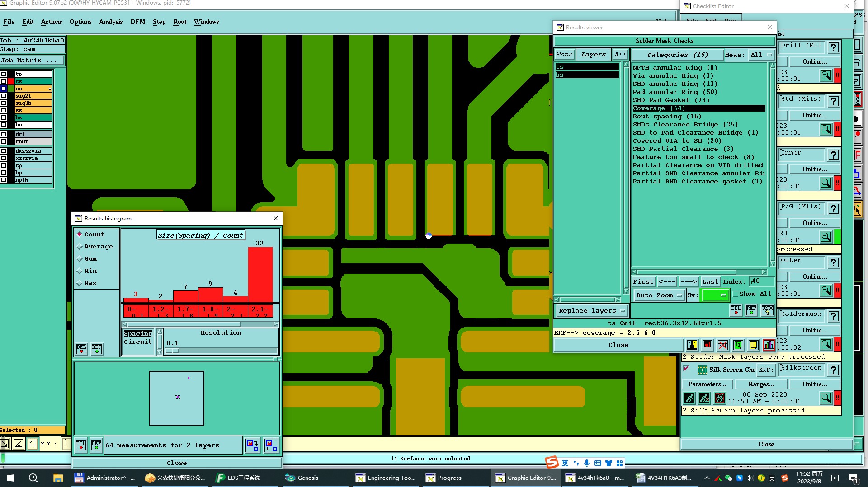Click the black-and-yellow layer icon next to Close

(692, 346)
